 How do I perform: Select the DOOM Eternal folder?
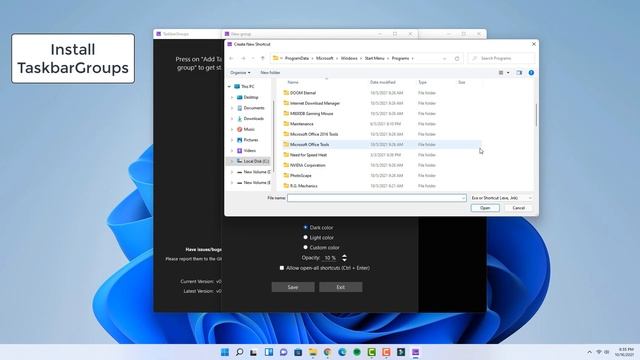point(302,93)
